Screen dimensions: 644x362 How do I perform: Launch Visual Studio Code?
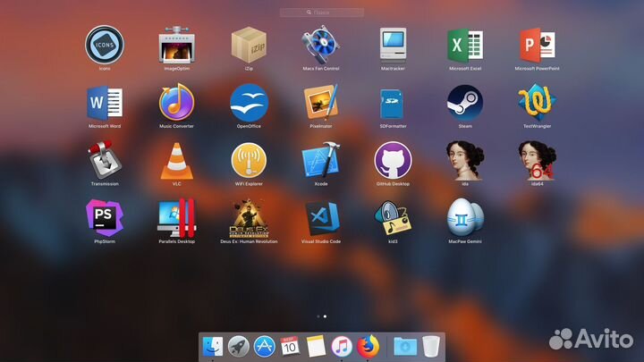point(320,218)
